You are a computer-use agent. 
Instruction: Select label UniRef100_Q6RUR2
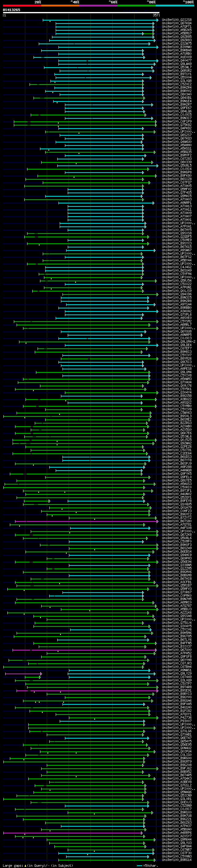point(177,71)
